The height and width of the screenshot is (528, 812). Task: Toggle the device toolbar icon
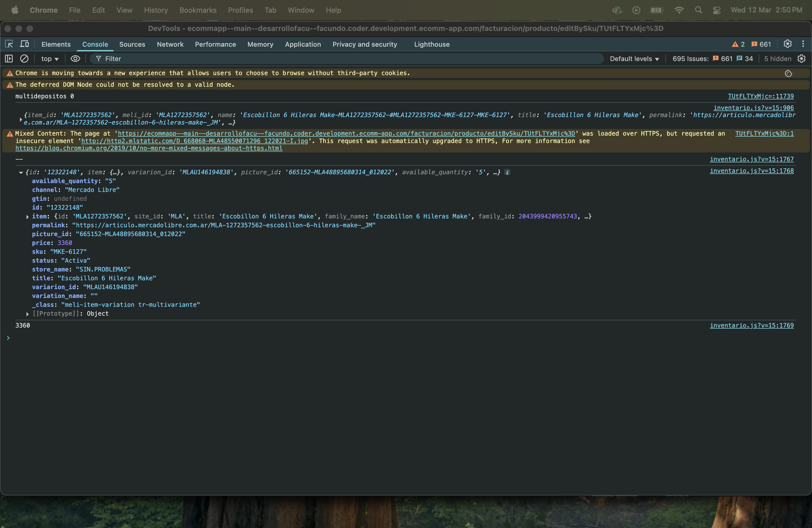coord(24,44)
